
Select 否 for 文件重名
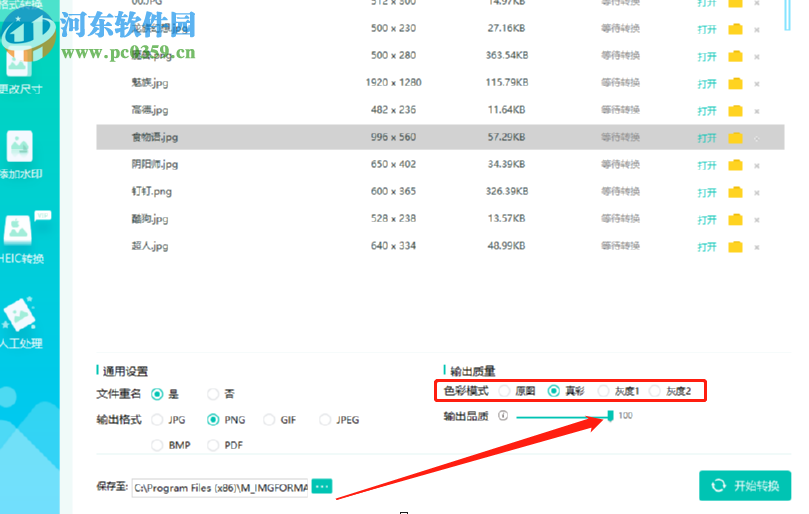pos(213,394)
